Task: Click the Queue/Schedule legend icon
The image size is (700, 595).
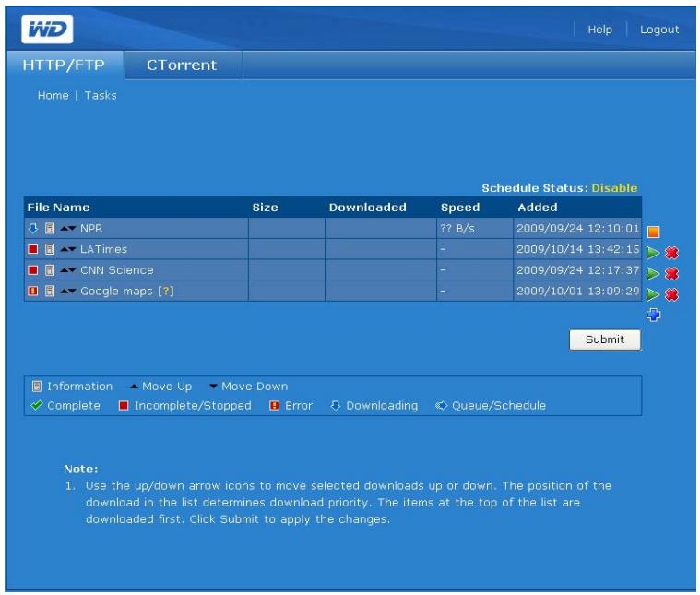Action: pyautogui.click(x=441, y=406)
